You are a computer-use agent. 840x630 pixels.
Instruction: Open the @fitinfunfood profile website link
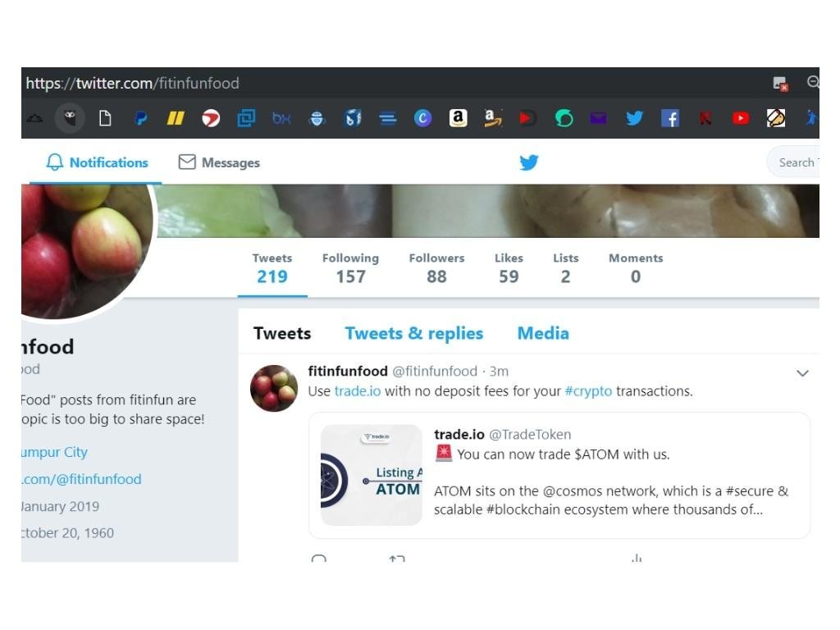tap(81, 479)
